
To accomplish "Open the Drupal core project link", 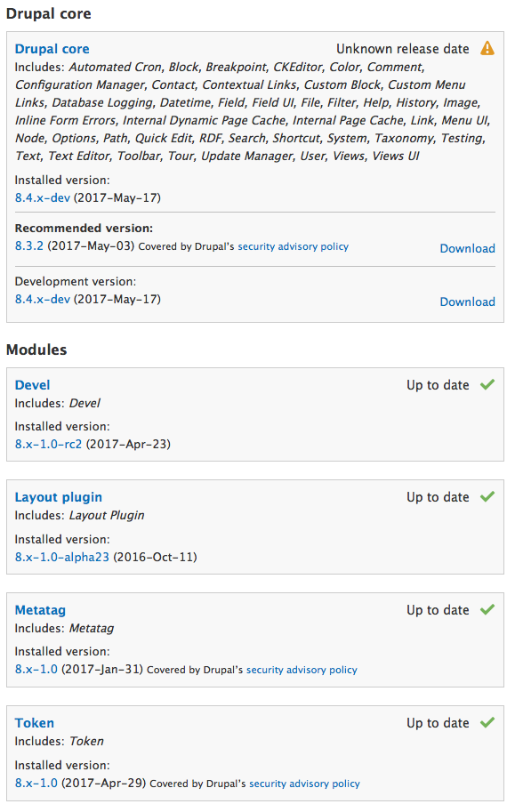I will [x=52, y=49].
